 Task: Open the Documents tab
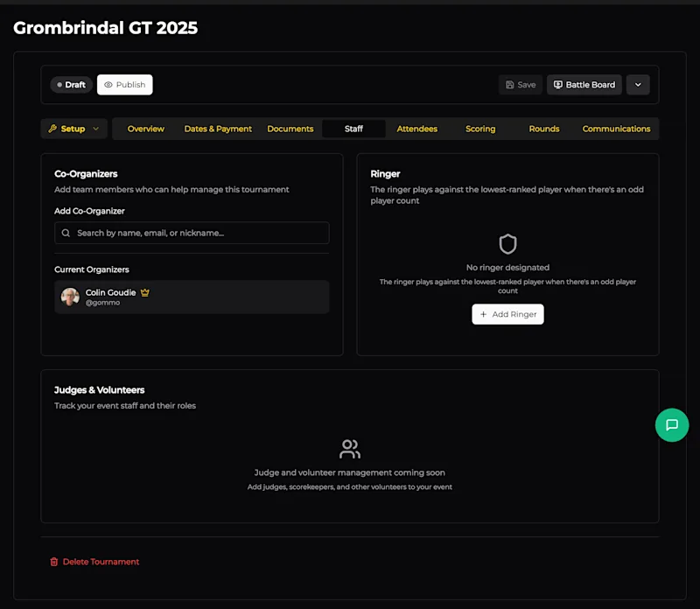coord(290,129)
